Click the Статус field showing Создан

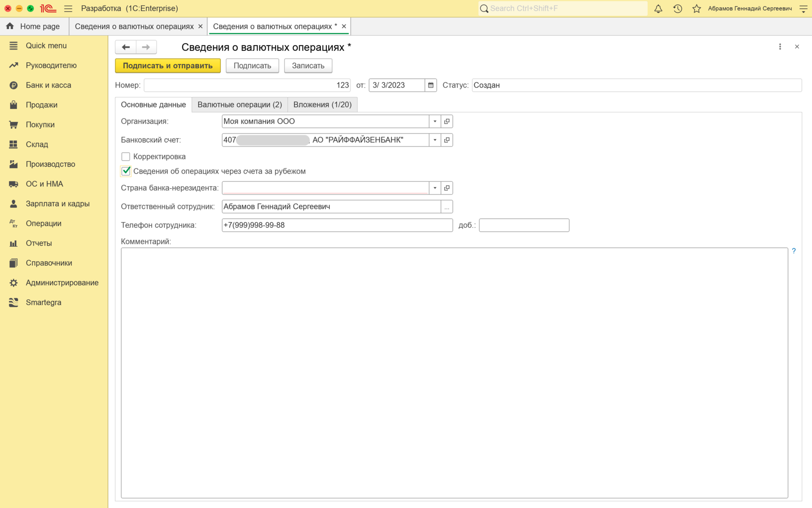637,85
